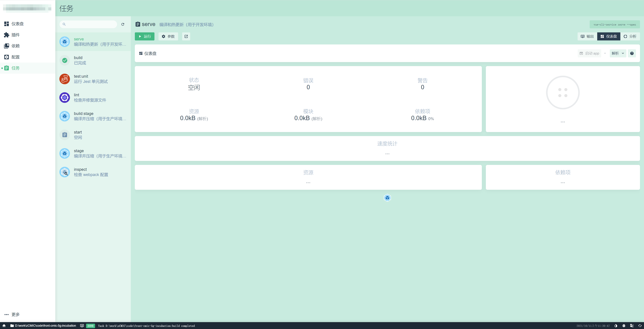Click the 错误 count value

[x=308, y=87]
